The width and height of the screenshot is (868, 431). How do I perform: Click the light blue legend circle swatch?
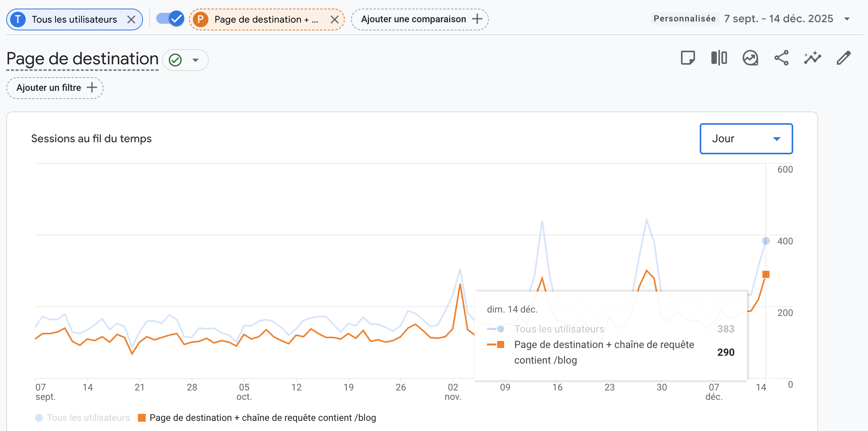click(39, 418)
